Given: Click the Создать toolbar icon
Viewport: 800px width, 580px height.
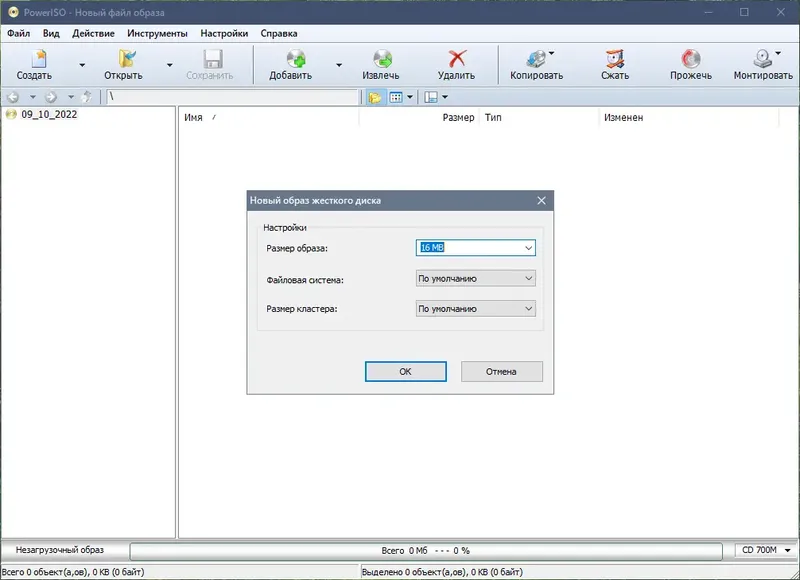Looking at the screenshot, I should (38, 59).
